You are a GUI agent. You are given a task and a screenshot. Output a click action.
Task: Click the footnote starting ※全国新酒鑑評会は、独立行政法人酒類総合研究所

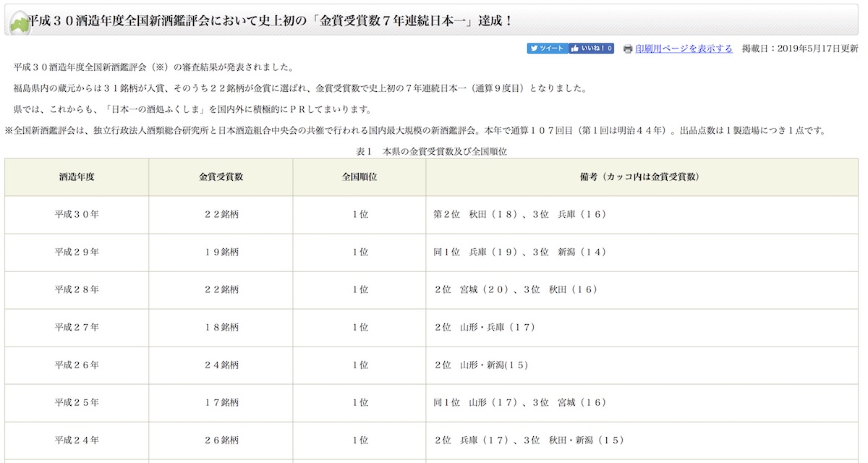415,131
